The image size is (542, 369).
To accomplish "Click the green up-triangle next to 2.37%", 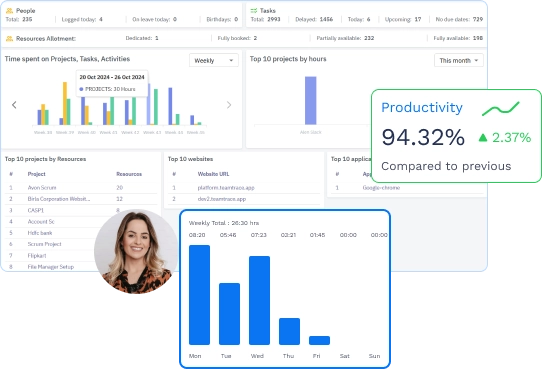I will point(483,138).
